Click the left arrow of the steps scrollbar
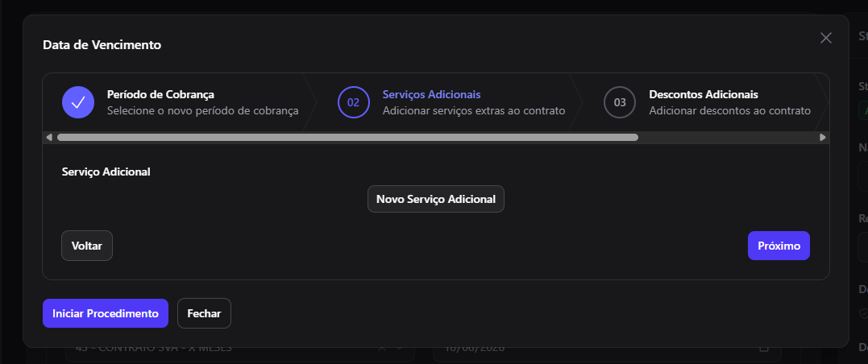 tap(49, 137)
